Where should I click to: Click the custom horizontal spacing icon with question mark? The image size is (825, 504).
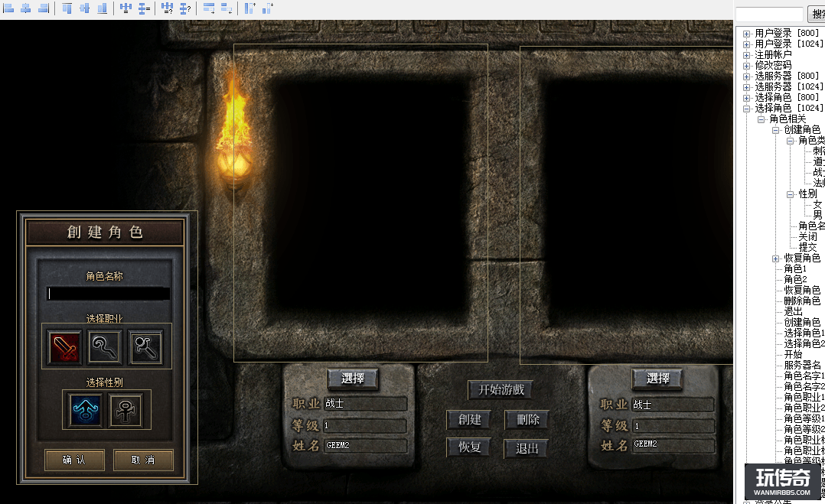168,8
